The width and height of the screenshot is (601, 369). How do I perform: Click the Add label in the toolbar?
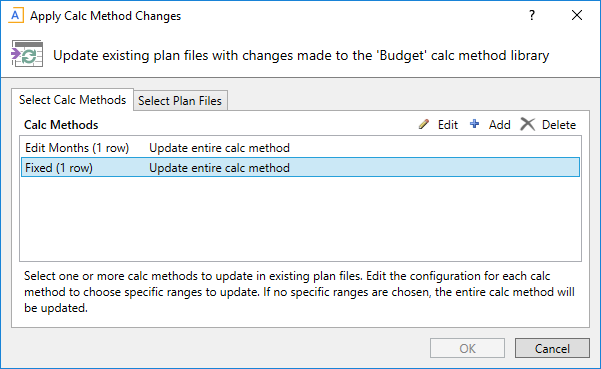point(499,125)
